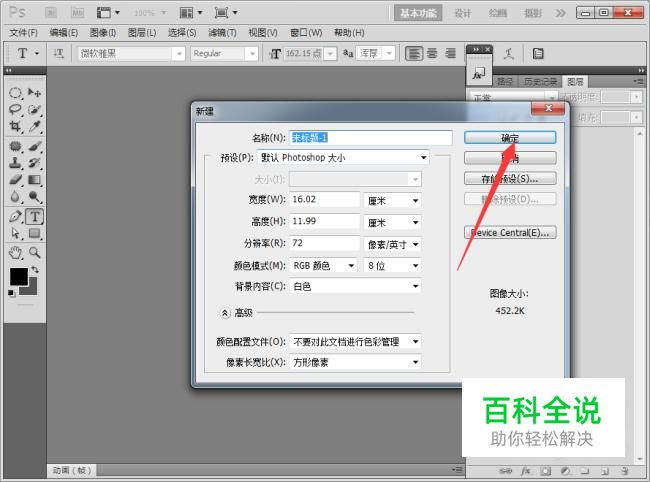Align text center
Screen dimensions: 650x482
pyautogui.click(x=432, y=53)
